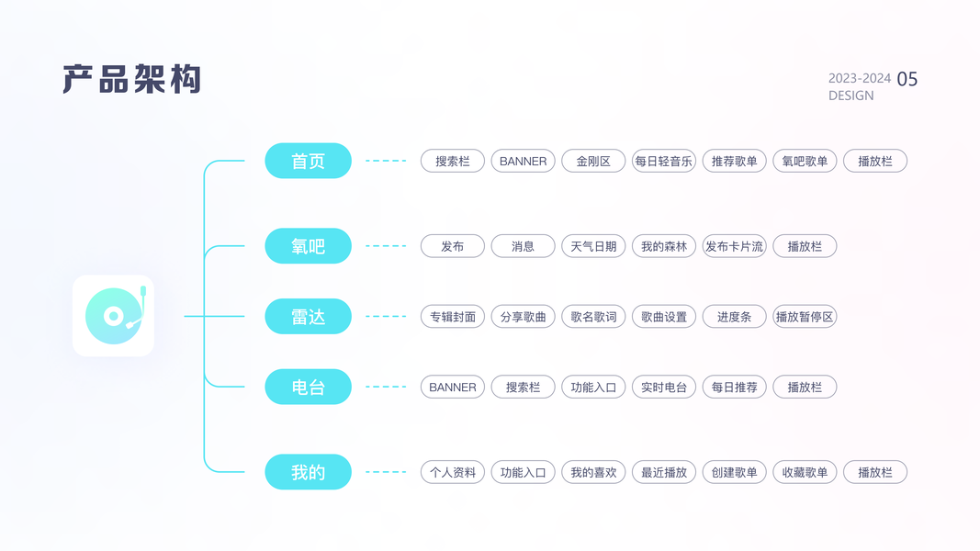This screenshot has width=980, height=551.
Task: Select the 实时电台 tag
Action: pos(663,387)
